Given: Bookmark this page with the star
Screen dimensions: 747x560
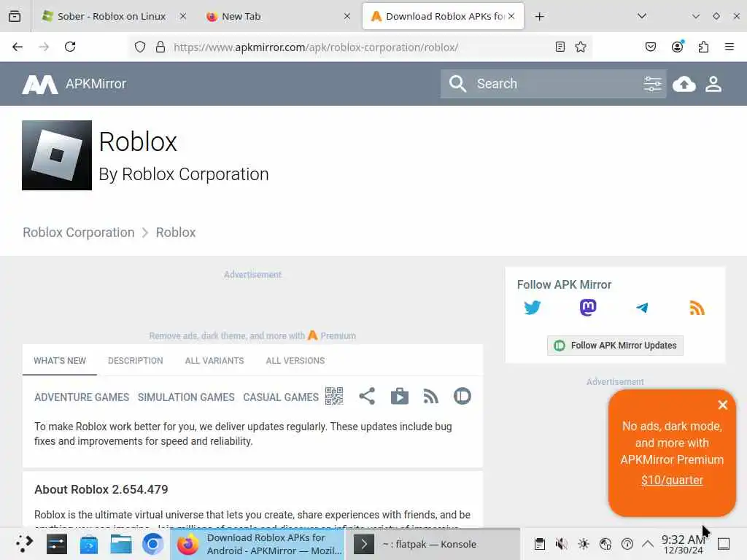Looking at the screenshot, I should coord(580,47).
